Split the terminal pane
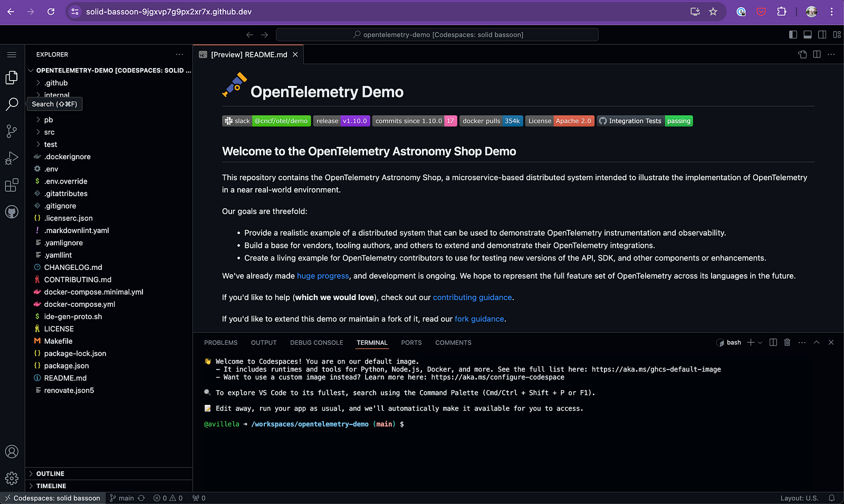The image size is (844, 504). coord(773,342)
